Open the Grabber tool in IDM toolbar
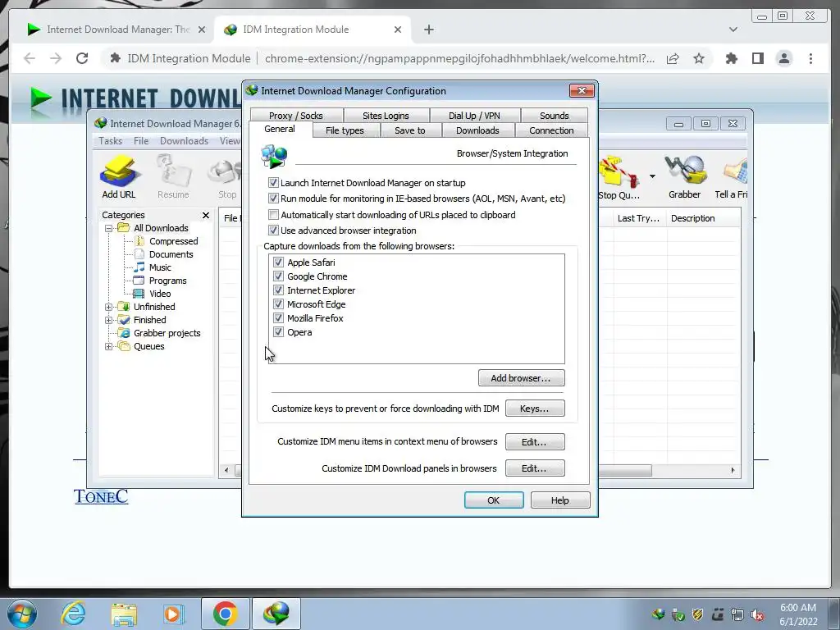840x630 pixels. [685, 177]
